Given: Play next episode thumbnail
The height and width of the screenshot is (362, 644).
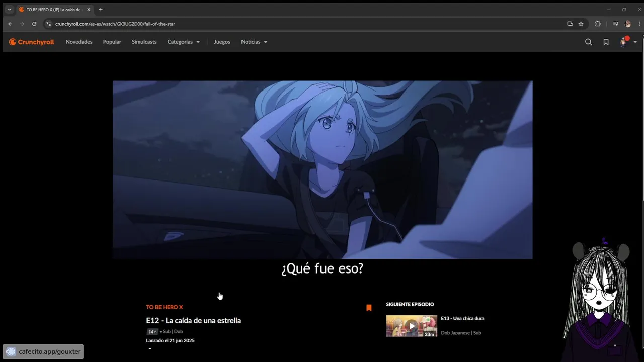Looking at the screenshot, I should (x=412, y=326).
